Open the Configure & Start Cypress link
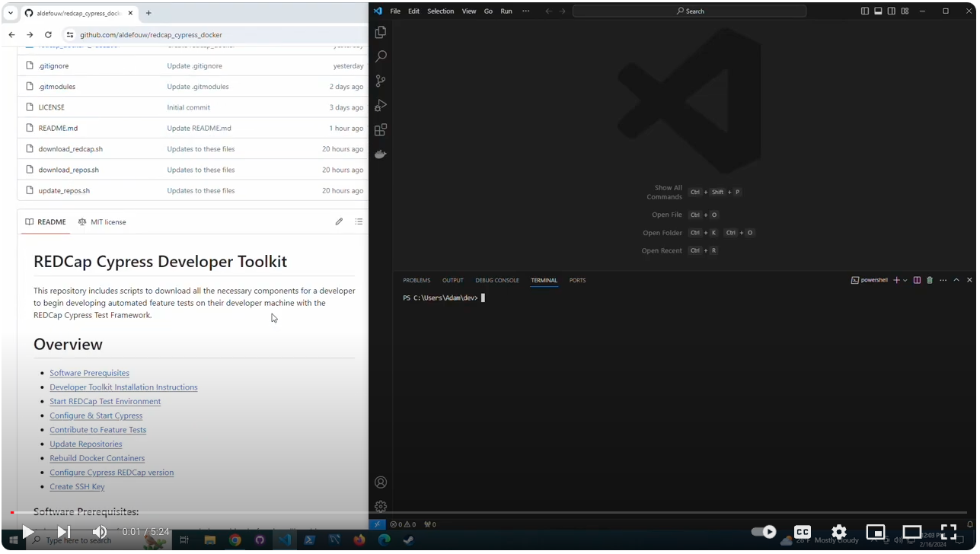This screenshot has width=980, height=554. (x=96, y=415)
